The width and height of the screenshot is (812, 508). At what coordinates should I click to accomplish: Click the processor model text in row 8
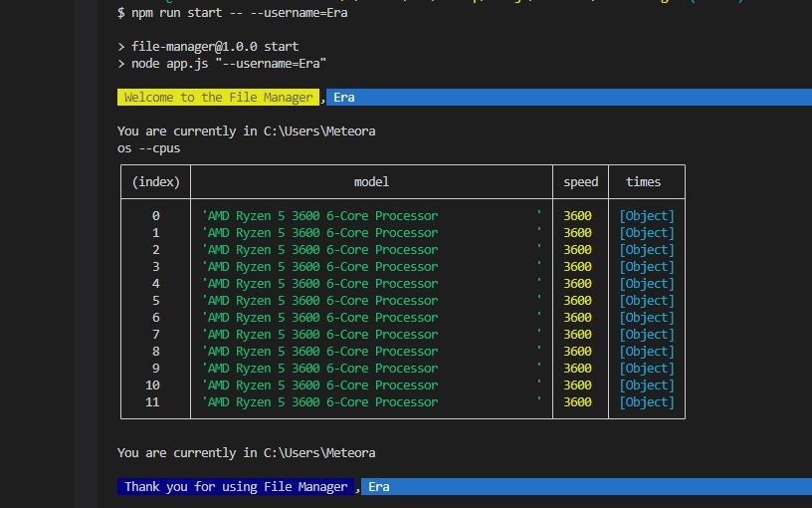(320, 352)
